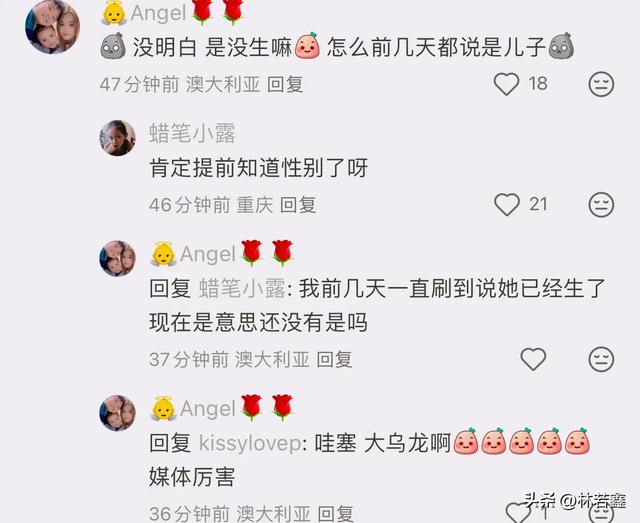The width and height of the screenshot is (640, 523).
Task: Open Angel's avatar beside 37-minute reply
Action: click(118, 258)
